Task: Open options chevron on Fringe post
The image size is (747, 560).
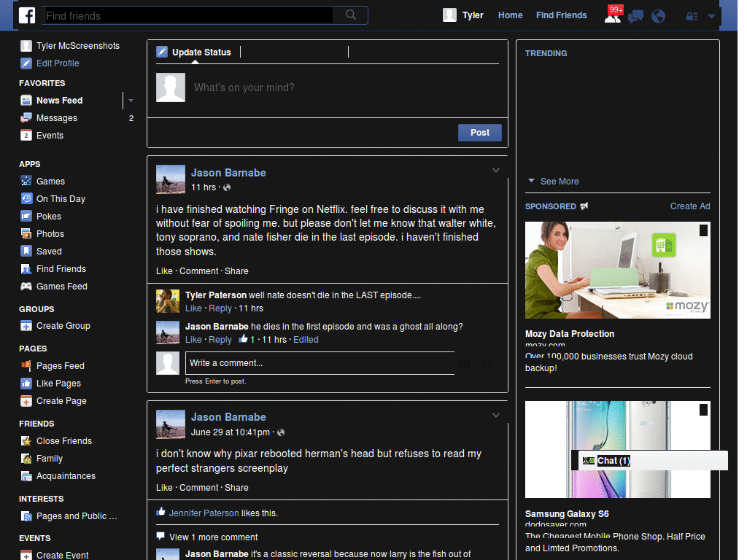Action: [496, 170]
